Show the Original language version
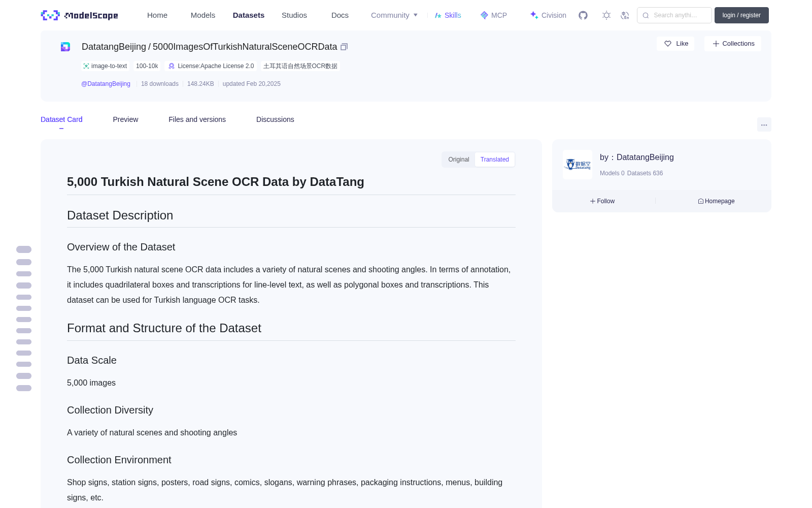 459,160
